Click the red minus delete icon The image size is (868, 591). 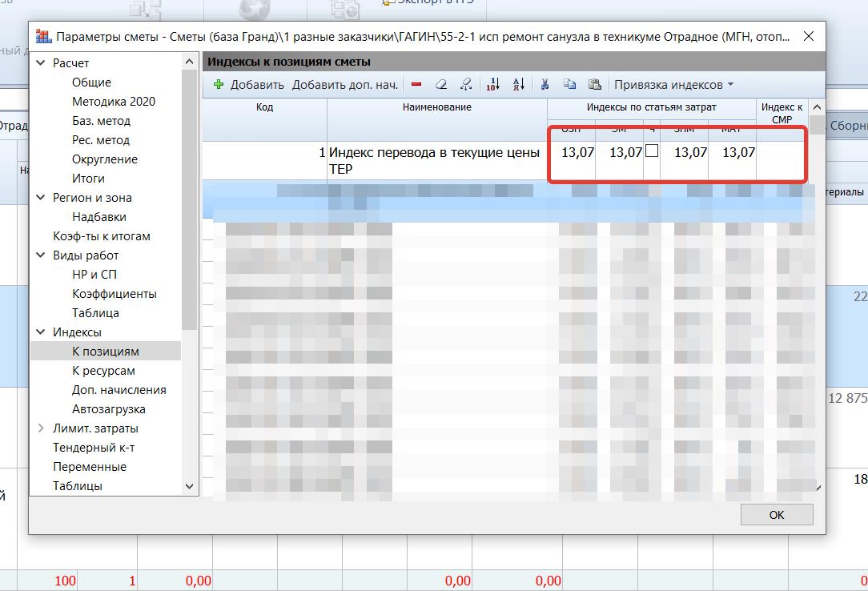pos(416,85)
